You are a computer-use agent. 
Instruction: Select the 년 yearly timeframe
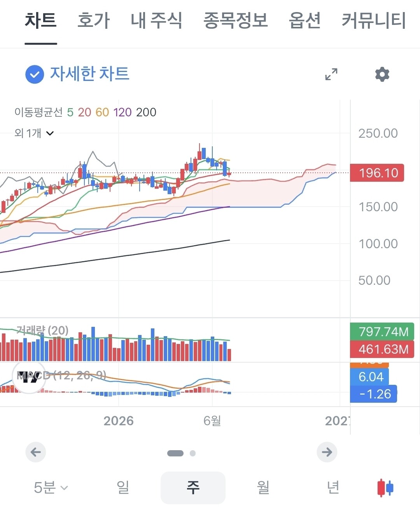point(333,487)
